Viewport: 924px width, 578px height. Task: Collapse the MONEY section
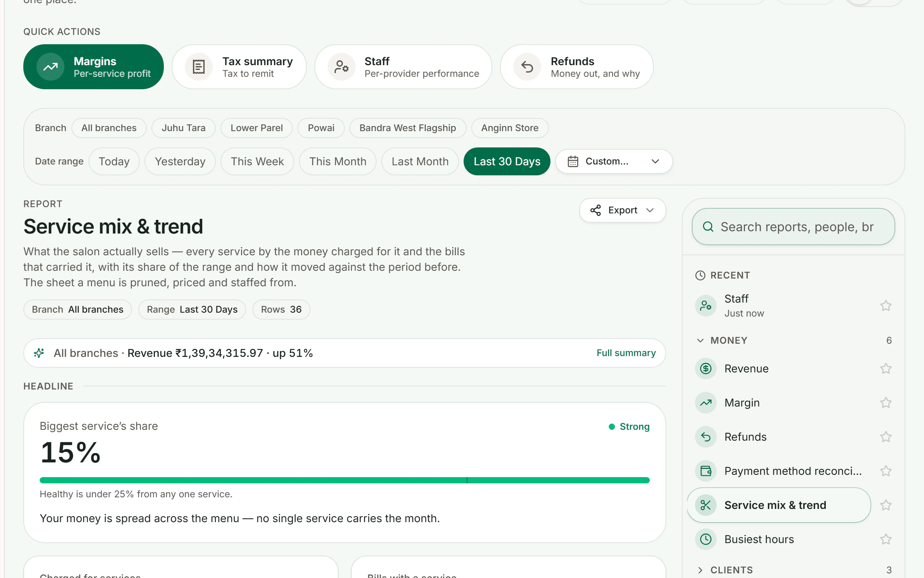pos(794,340)
